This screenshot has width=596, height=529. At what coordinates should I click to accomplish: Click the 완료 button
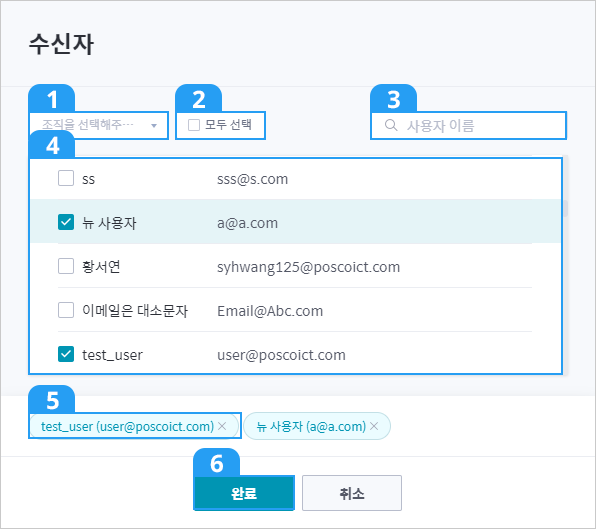point(244,493)
